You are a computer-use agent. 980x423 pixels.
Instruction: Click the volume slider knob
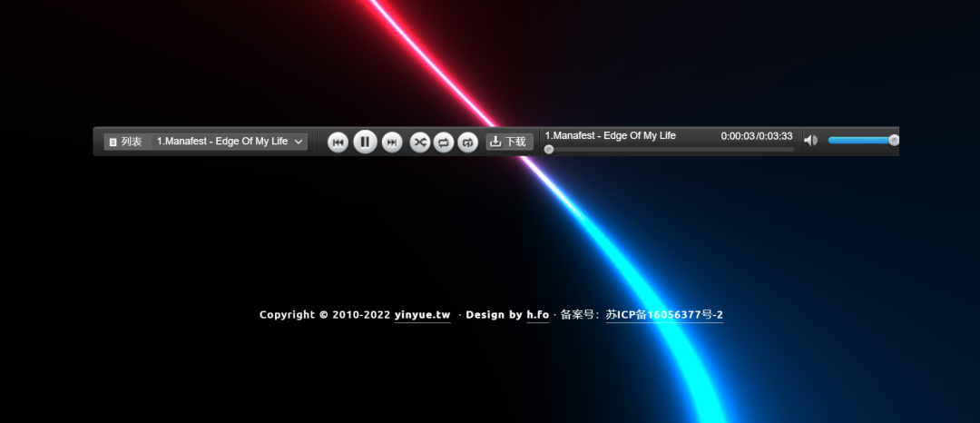(x=894, y=140)
